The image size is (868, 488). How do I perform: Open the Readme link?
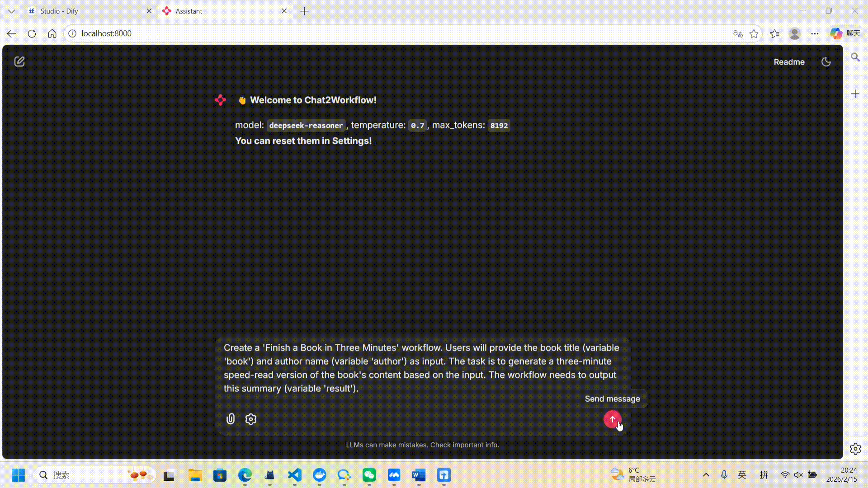(x=789, y=62)
